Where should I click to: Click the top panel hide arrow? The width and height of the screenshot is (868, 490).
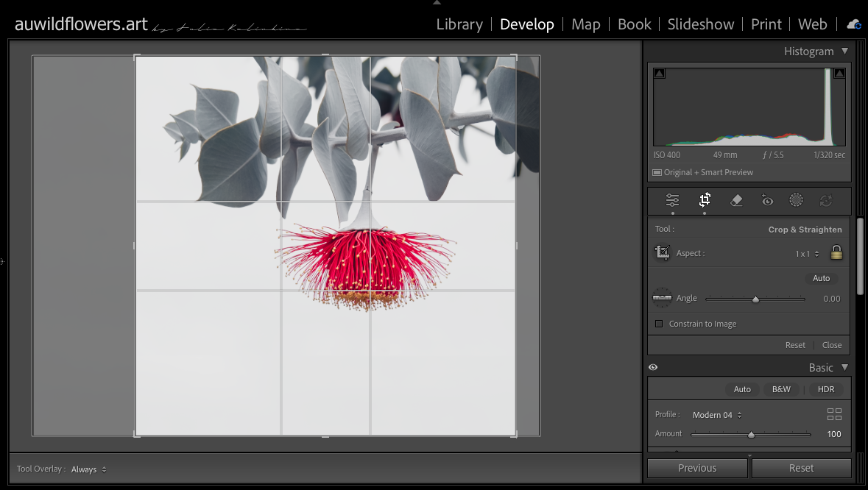[437, 3]
